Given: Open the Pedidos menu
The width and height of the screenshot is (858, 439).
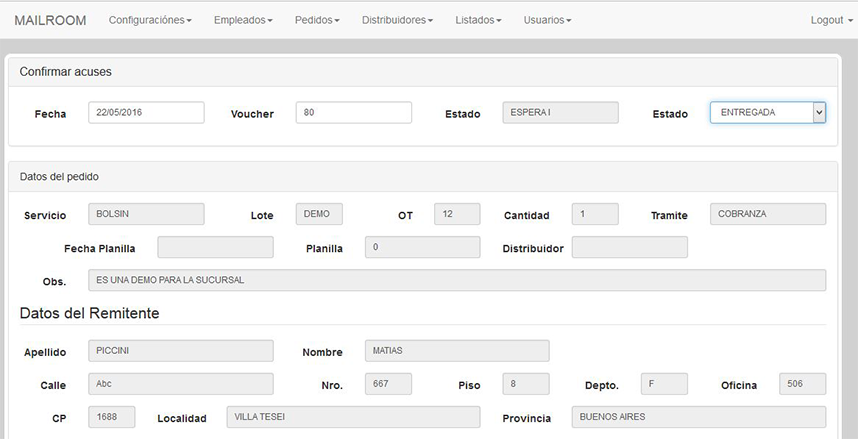Looking at the screenshot, I should coord(317,20).
